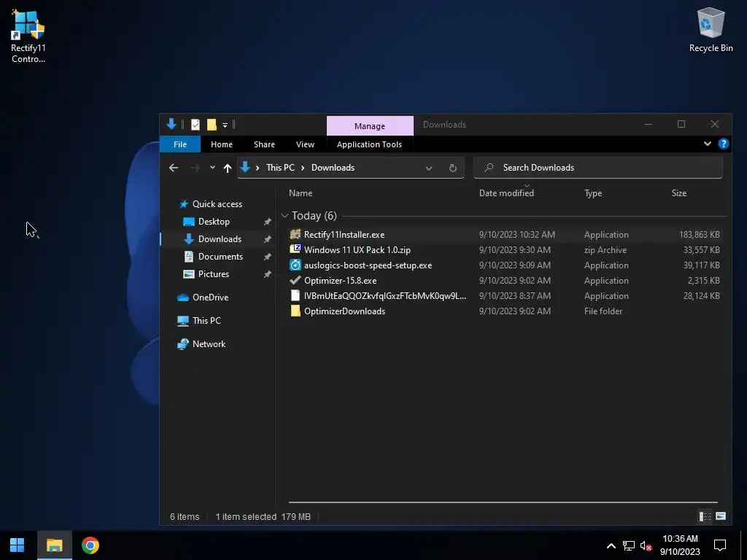747x560 pixels.
Task: Select OptimizerDownloads folder icon
Action: pyautogui.click(x=295, y=311)
